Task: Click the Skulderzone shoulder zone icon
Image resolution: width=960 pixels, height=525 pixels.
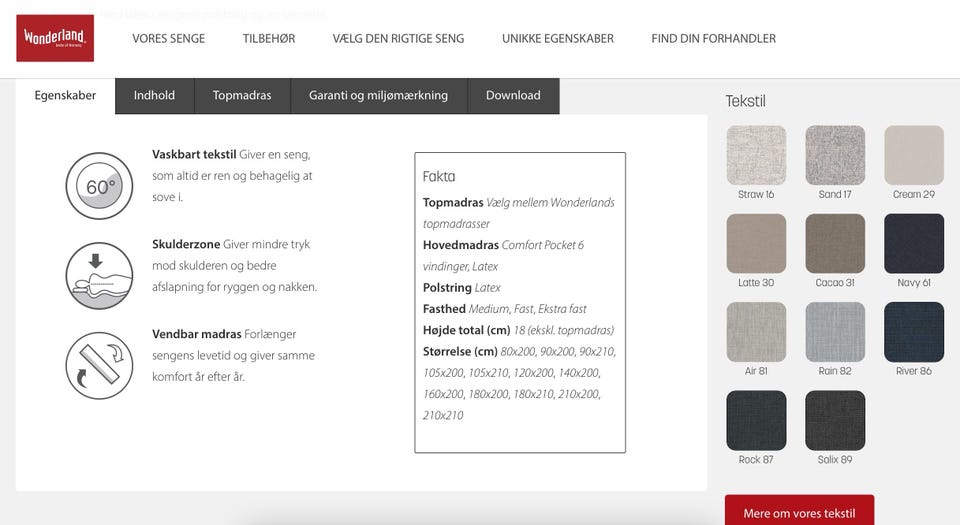Action: point(99,275)
